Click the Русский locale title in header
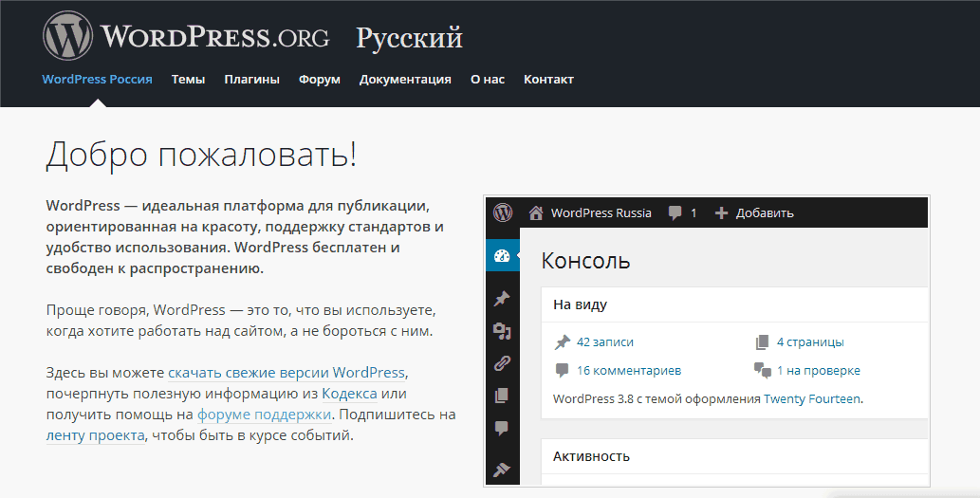The width and height of the screenshot is (980, 498). point(410,39)
